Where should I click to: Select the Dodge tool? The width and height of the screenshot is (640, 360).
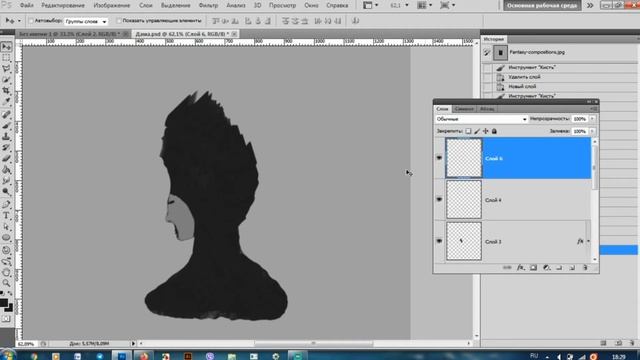[6, 191]
